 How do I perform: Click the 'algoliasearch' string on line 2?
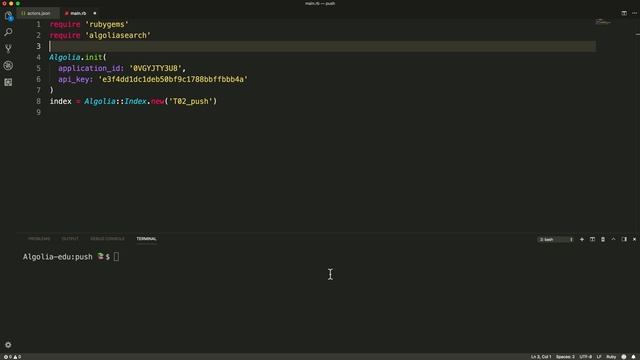coord(118,36)
